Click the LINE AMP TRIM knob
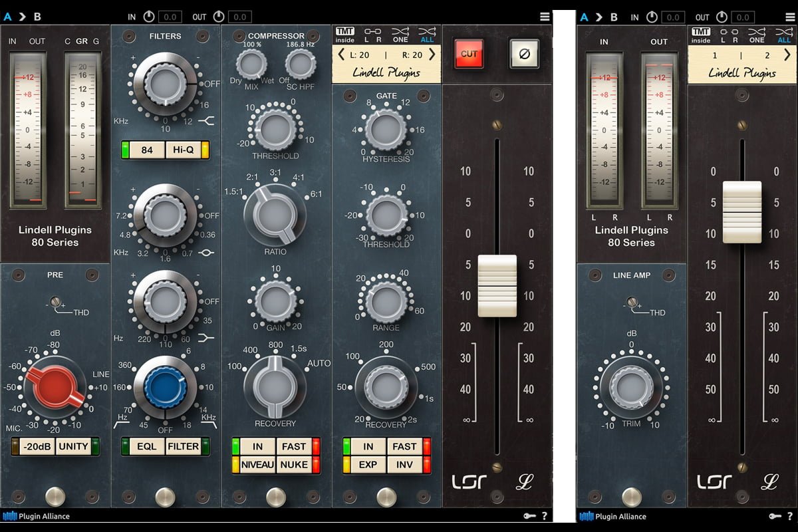Image resolution: width=798 pixels, height=532 pixels. coord(631,387)
